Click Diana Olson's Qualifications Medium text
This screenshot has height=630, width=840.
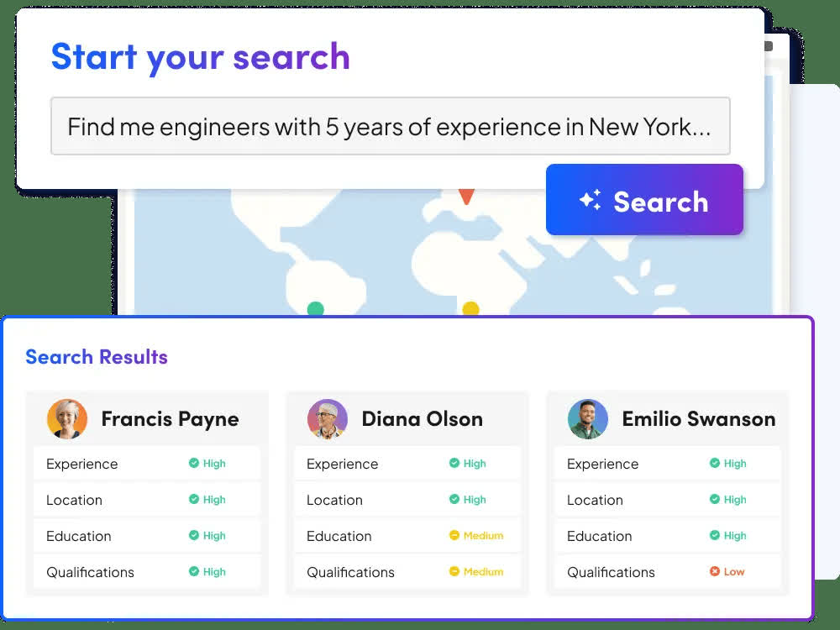coord(483,571)
